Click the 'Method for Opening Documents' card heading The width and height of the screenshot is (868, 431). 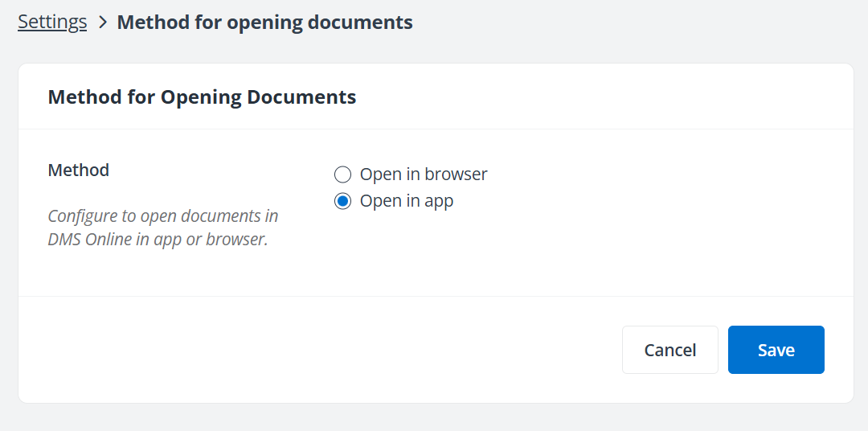click(202, 97)
